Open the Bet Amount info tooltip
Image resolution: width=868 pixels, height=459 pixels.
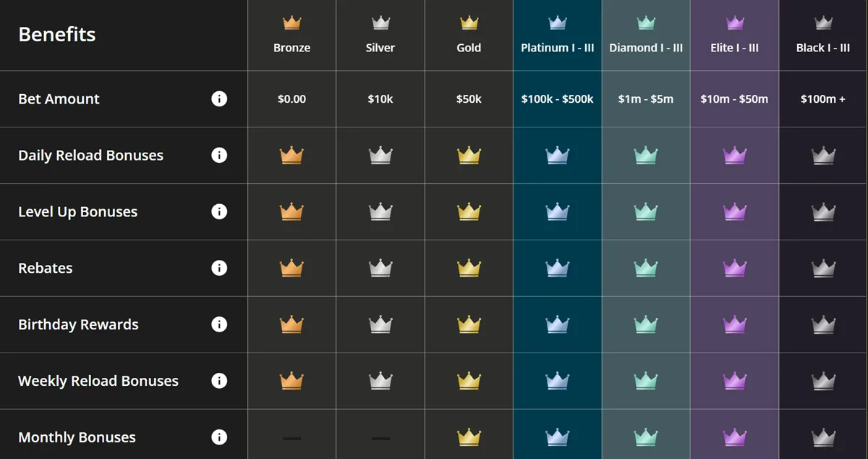[219, 99]
